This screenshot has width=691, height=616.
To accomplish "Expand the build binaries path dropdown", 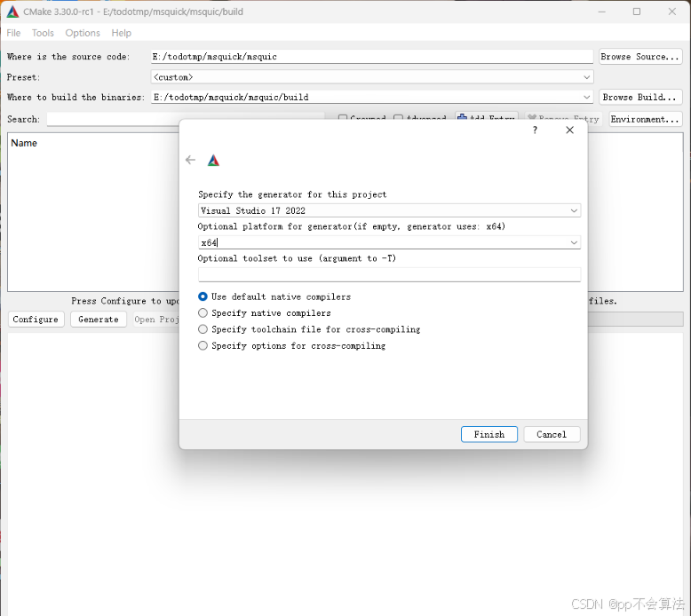I will tap(586, 97).
